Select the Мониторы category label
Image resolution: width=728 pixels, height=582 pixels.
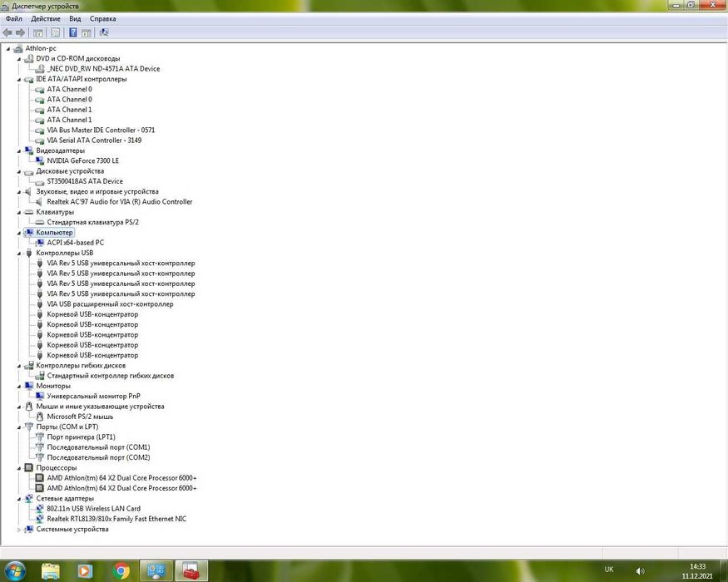(x=53, y=386)
